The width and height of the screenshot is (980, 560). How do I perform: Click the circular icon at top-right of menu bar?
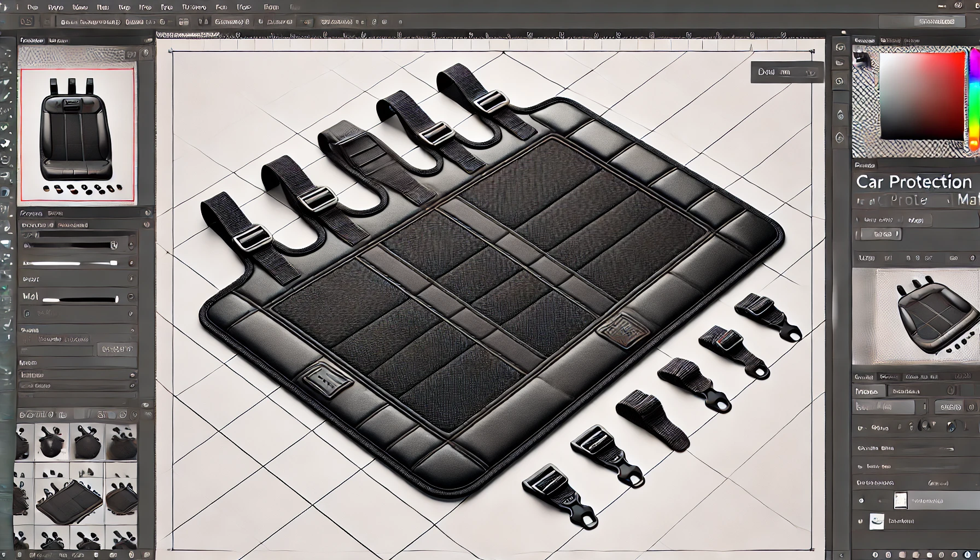[958, 5]
